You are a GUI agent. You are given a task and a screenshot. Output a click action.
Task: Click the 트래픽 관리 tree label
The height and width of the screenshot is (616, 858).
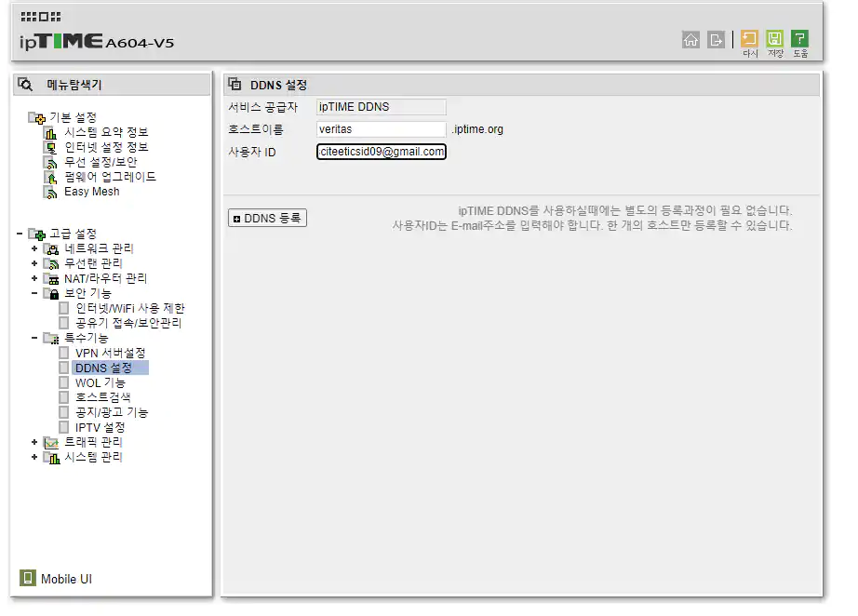pos(93,442)
